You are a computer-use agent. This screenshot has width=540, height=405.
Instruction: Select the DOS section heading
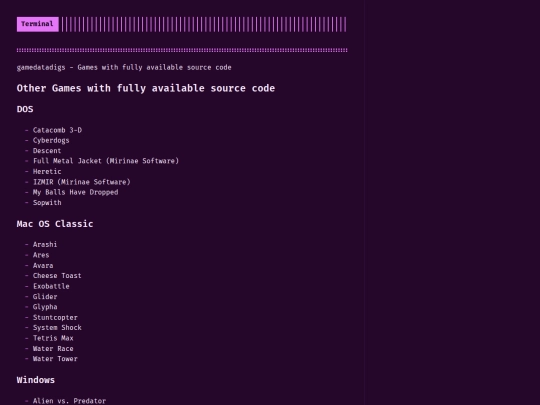(25, 109)
